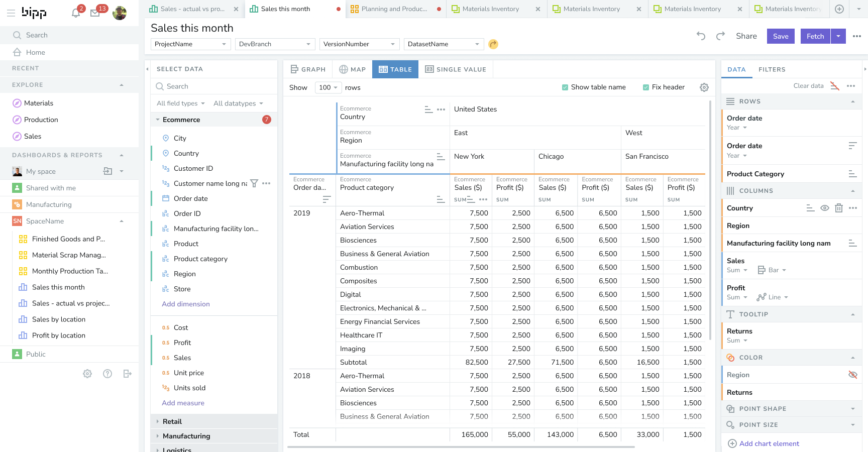Viewport: 868px width, 452px height.
Task: Click the undo arrow icon
Action: [x=701, y=36]
